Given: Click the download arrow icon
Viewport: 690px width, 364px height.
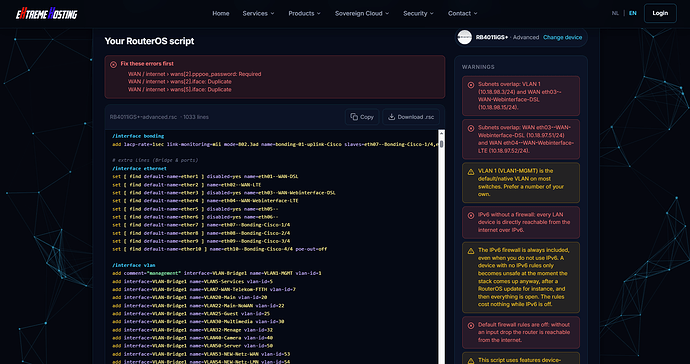Looking at the screenshot, I should [391, 117].
